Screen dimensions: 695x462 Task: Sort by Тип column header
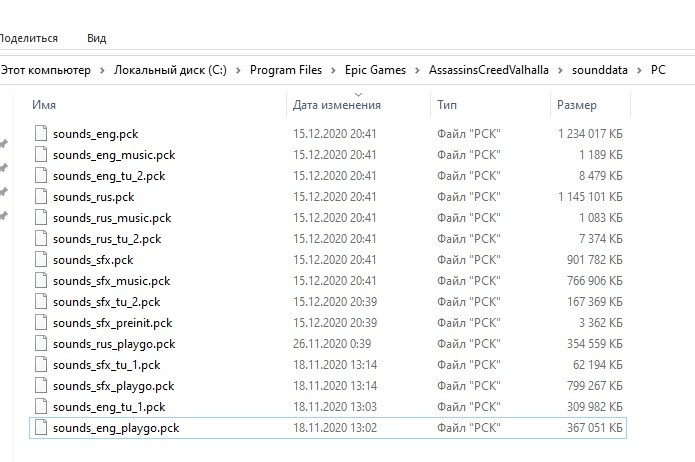tap(447, 105)
